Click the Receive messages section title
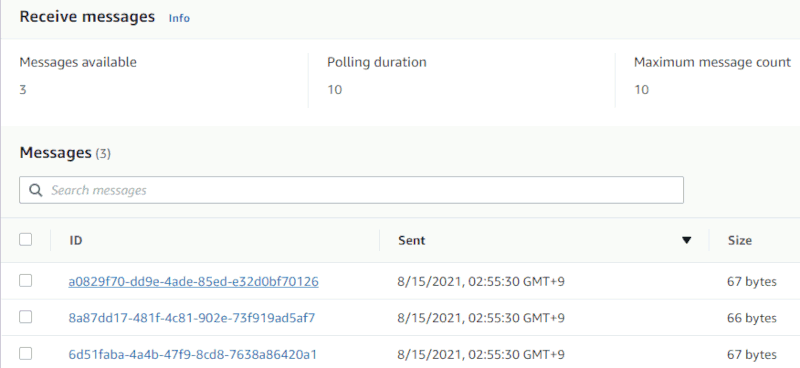This screenshot has width=800, height=368. click(x=87, y=17)
